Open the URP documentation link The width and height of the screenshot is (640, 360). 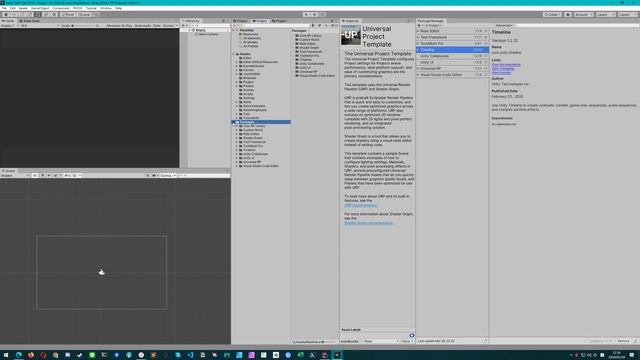click(x=360, y=205)
